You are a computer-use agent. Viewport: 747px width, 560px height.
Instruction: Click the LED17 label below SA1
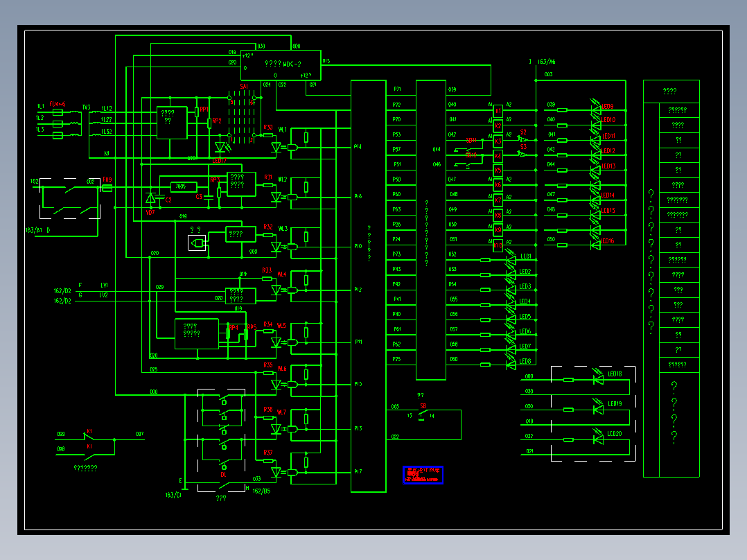click(219, 161)
